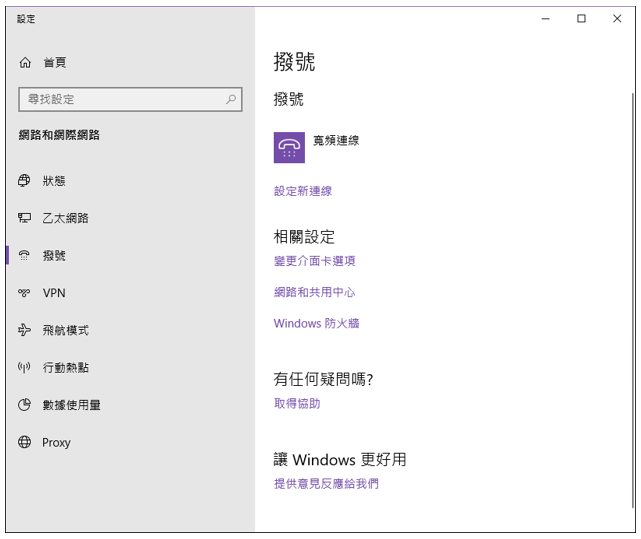Click the Dial-up phone icon in sidebar
The width and height of the screenshot is (641, 539).
pos(25,256)
